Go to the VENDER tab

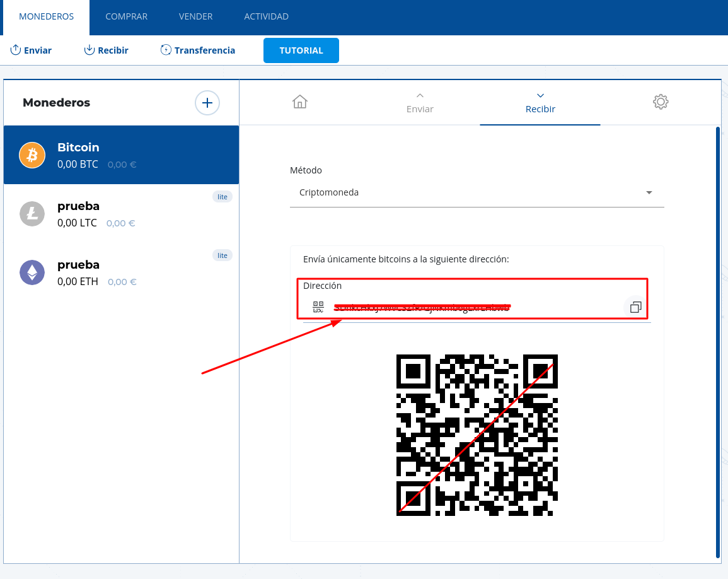195,17
